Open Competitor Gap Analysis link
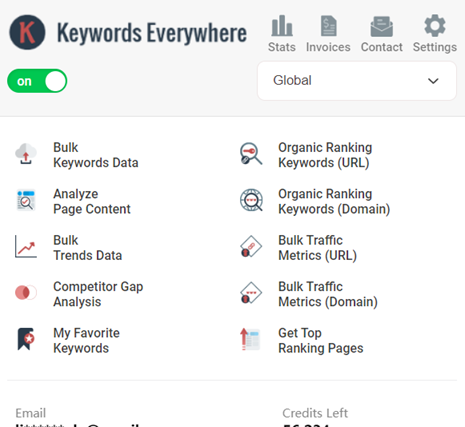The height and width of the screenshot is (427, 465). click(x=98, y=294)
